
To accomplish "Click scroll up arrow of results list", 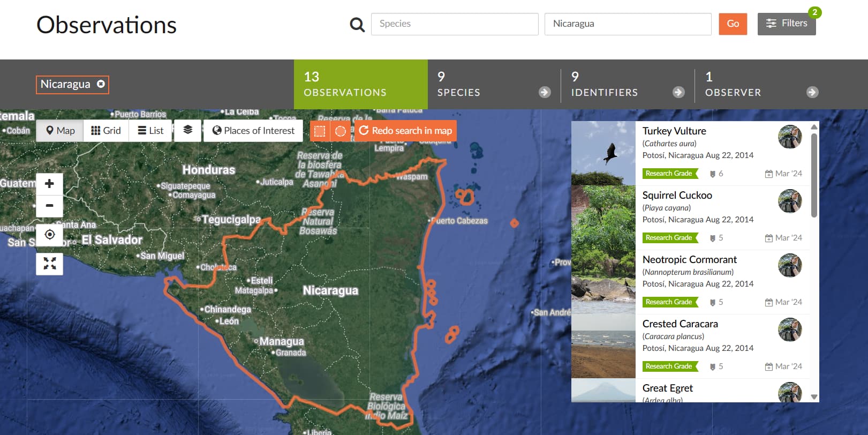I will tap(814, 127).
